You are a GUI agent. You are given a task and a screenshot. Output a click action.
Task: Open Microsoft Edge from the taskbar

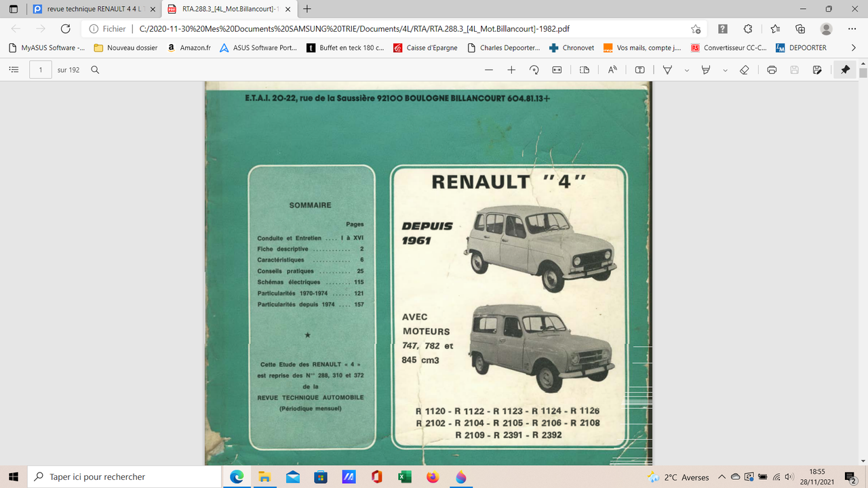237,477
